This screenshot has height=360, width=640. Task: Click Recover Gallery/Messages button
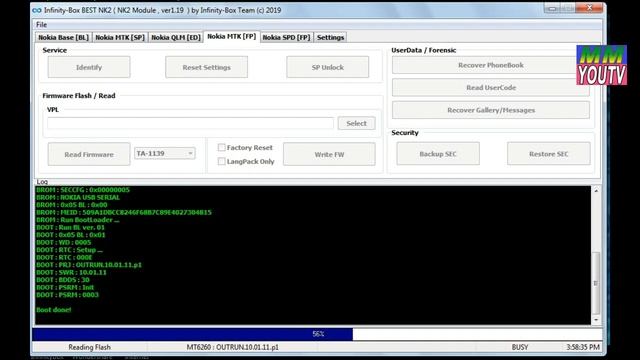[491, 110]
